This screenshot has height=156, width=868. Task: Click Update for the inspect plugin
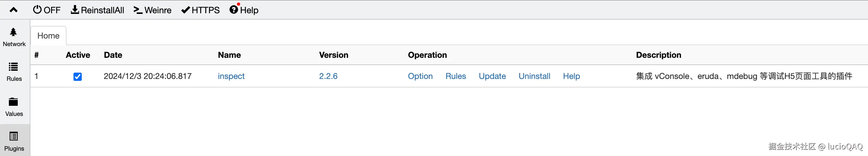coord(492,76)
